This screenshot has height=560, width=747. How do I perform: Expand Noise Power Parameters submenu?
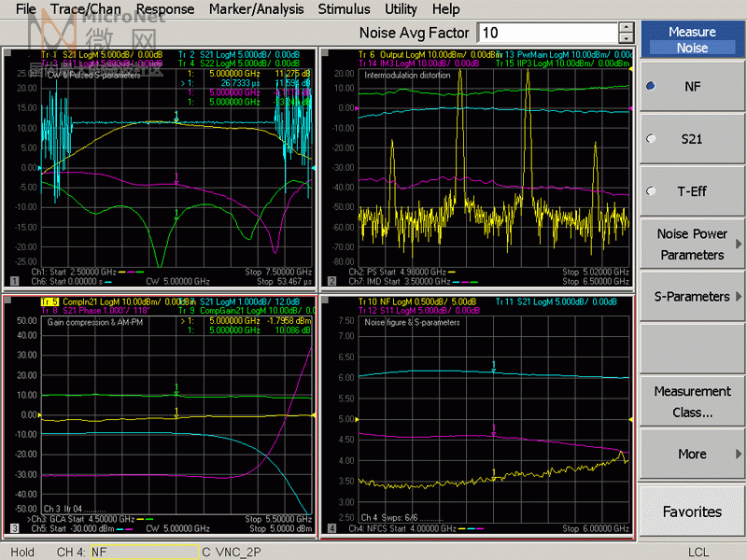[692, 244]
